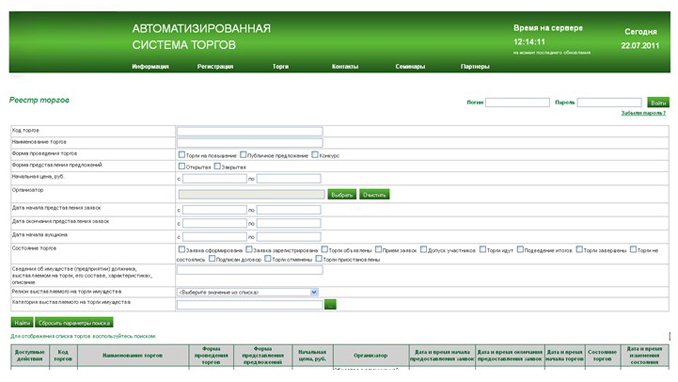This screenshot has width=678, height=382.
Task: Click the Наименование торгов table column header
Action: point(133,356)
